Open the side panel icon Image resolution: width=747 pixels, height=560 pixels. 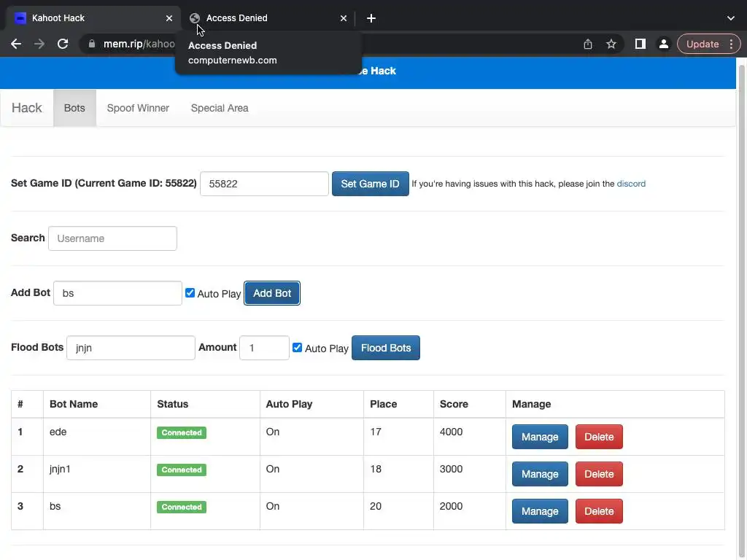coord(640,44)
